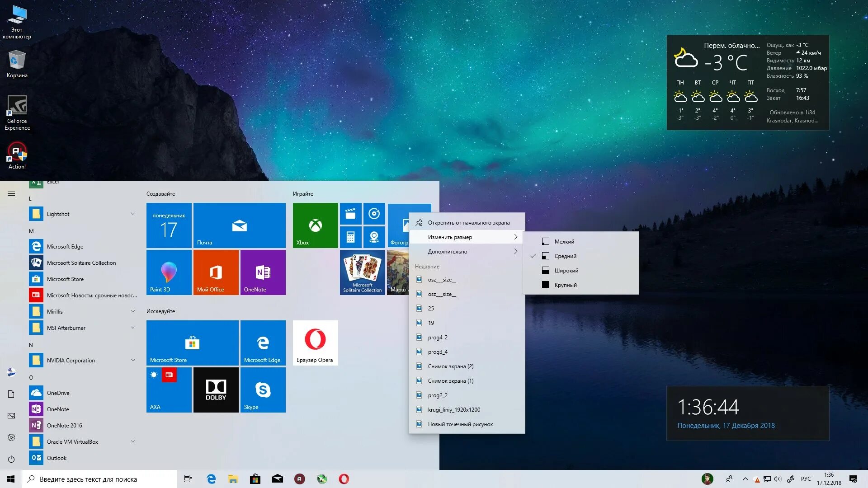The width and height of the screenshot is (868, 488).
Task: Open the Dolby tile
Action: [216, 389]
